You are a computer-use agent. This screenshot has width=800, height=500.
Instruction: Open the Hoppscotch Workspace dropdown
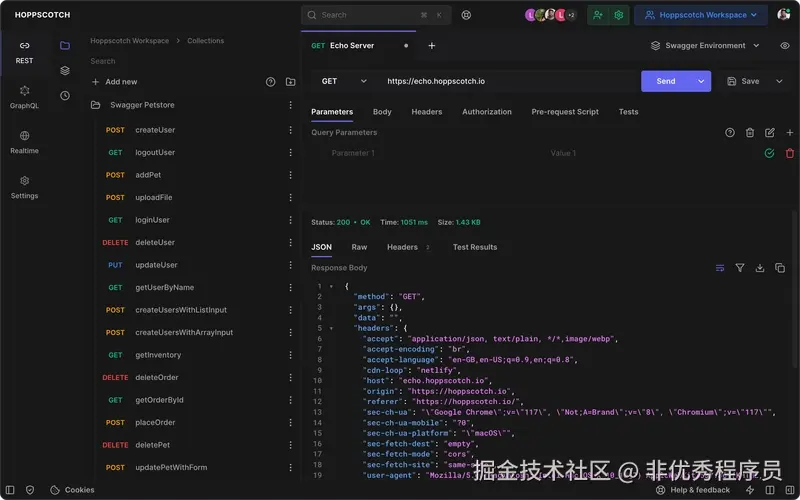tap(701, 15)
